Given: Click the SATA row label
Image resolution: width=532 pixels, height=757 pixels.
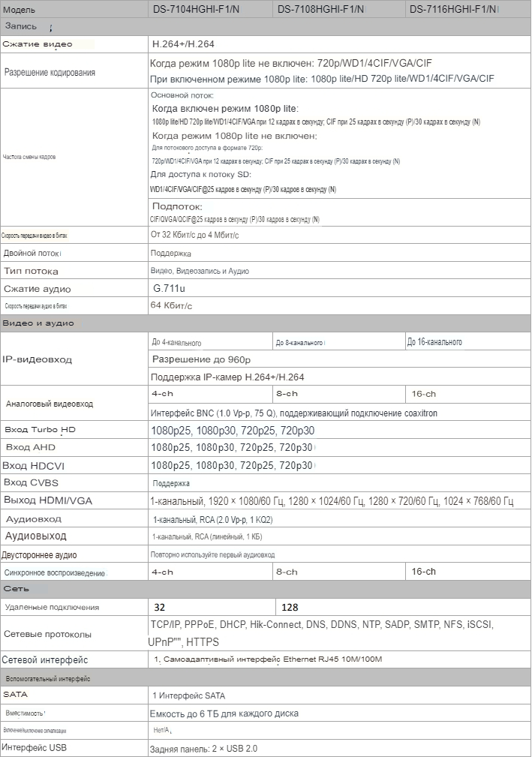Looking at the screenshot, I should click(x=16, y=694).
